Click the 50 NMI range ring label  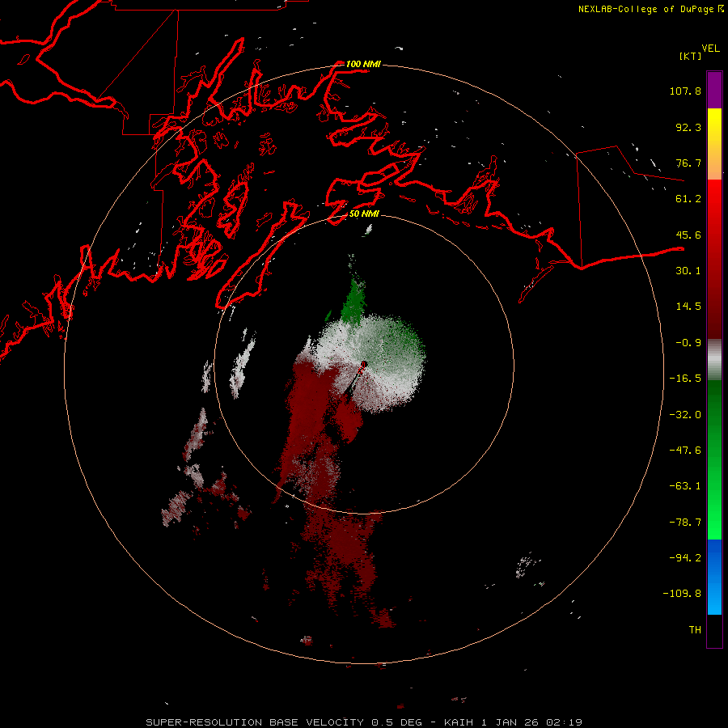(x=364, y=214)
